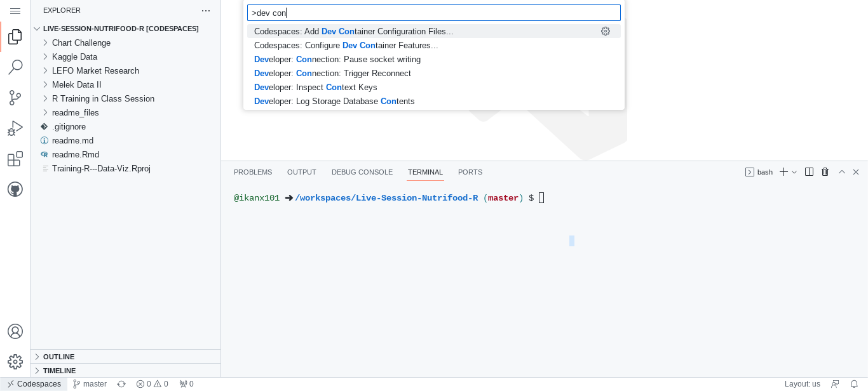Click Layout: us in status bar
Image resolution: width=868 pixels, height=391 pixels.
pyautogui.click(x=803, y=384)
